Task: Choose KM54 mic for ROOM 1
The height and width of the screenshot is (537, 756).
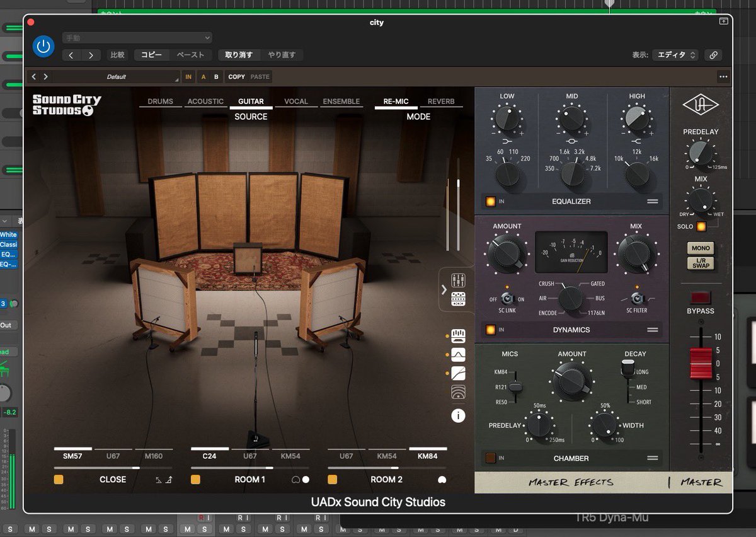Action: tap(290, 456)
